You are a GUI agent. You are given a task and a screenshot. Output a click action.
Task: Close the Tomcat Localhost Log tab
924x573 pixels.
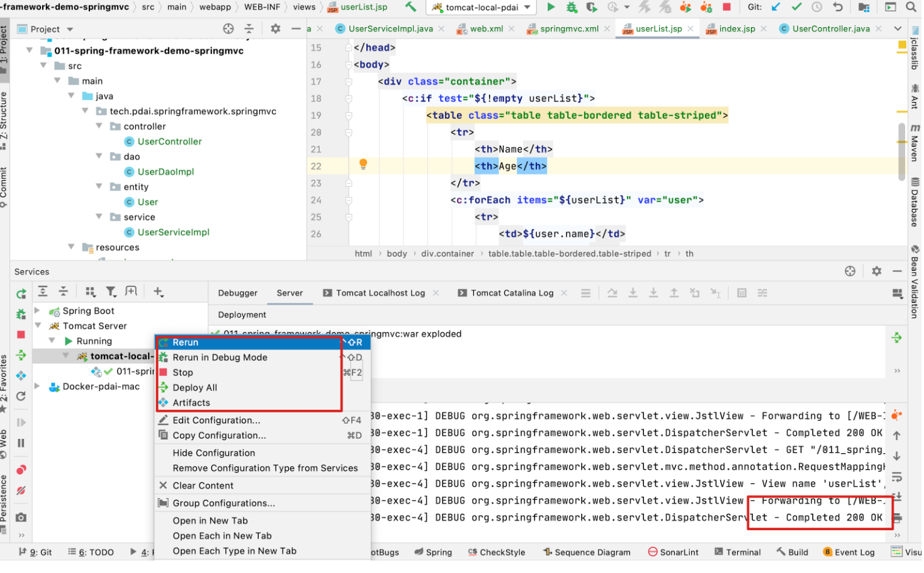(436, 293)
